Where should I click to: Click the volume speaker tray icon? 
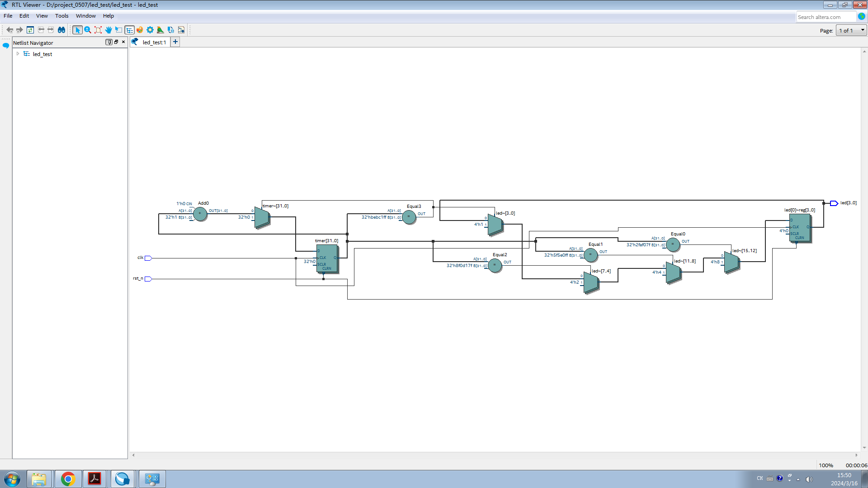pyautogui.click(x=809, y=479)
